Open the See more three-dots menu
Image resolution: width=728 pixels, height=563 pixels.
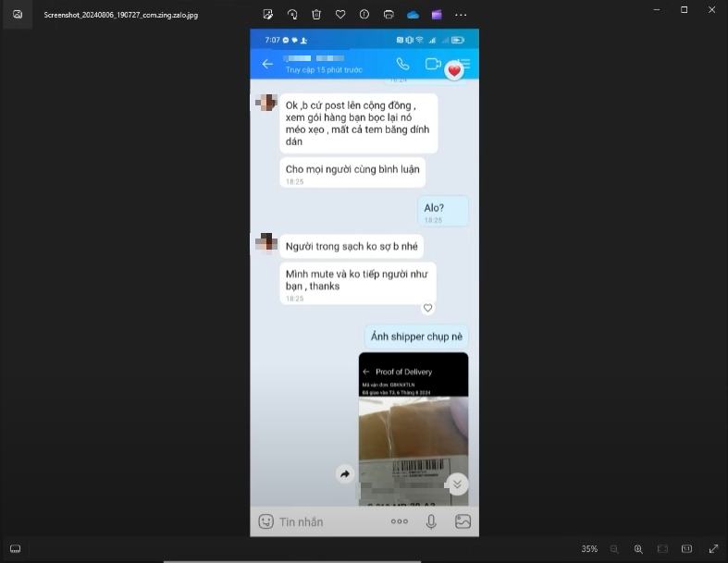point(461,15)
